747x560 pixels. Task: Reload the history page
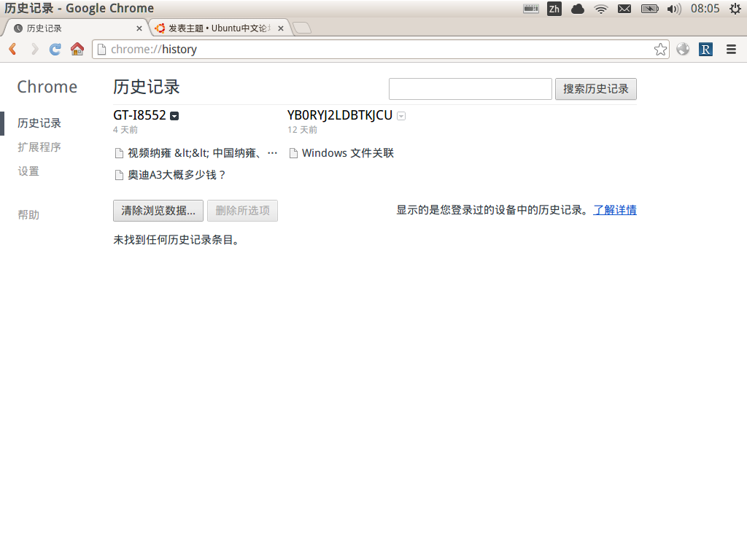[55, 49]
